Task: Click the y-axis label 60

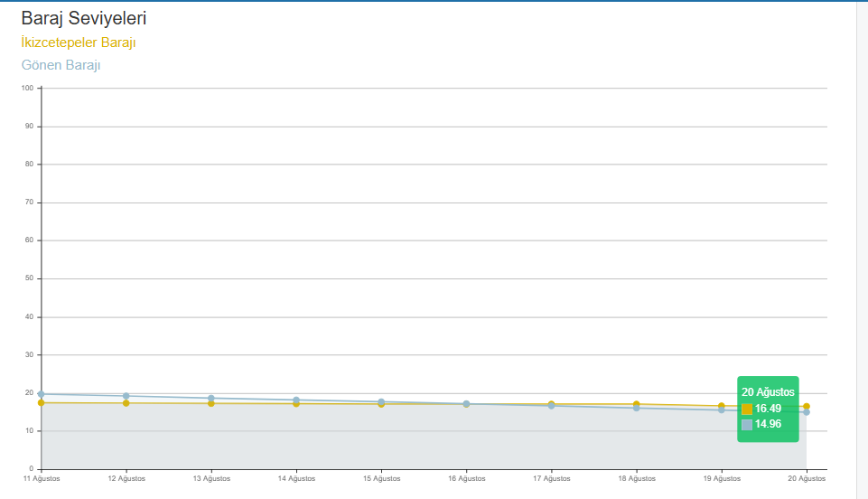Action: (29, 240)
